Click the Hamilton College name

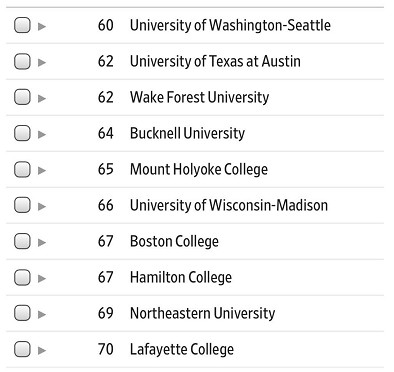pyautogui.click(x=181, y=278)
